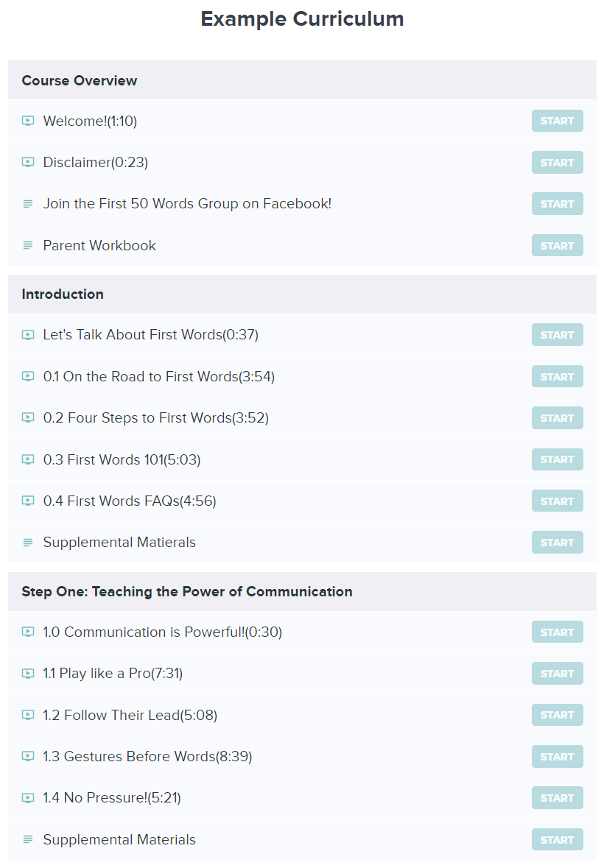Click video icon for 0.3 First Words 101
Image resolution: width=604 pixels, height=868 pixels.
(28, 459)
